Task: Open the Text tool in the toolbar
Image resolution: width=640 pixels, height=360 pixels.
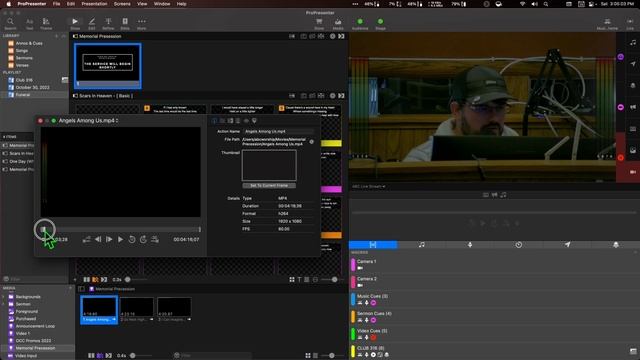Action: [x=29, y=24]
